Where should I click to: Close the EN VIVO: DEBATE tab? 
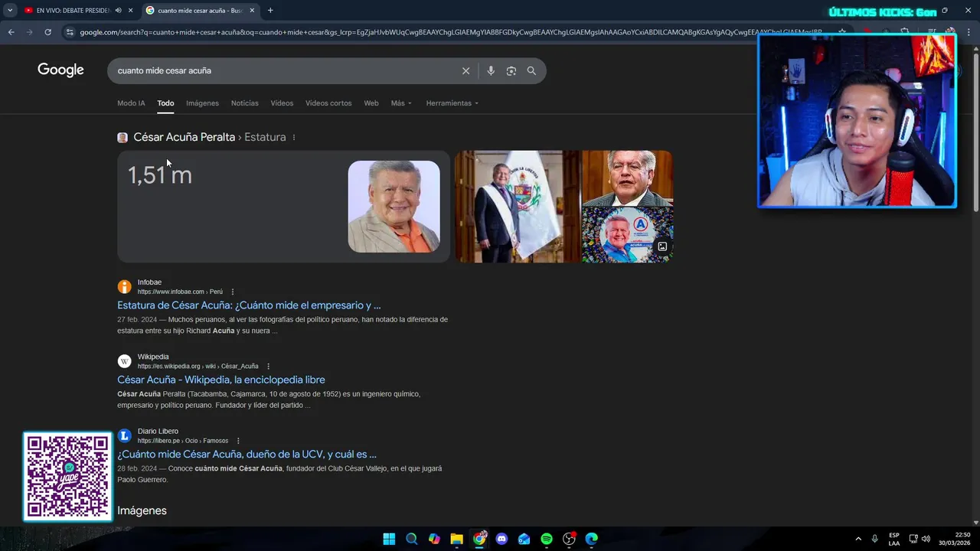pos(131,11)
